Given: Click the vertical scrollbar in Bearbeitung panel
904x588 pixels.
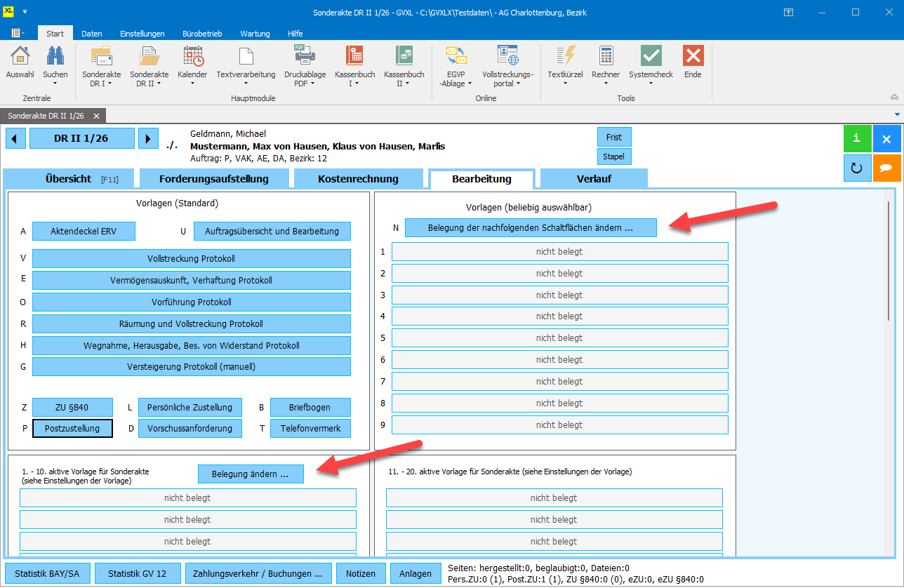Looking at the screenshot, I should (x=889, y=261).
